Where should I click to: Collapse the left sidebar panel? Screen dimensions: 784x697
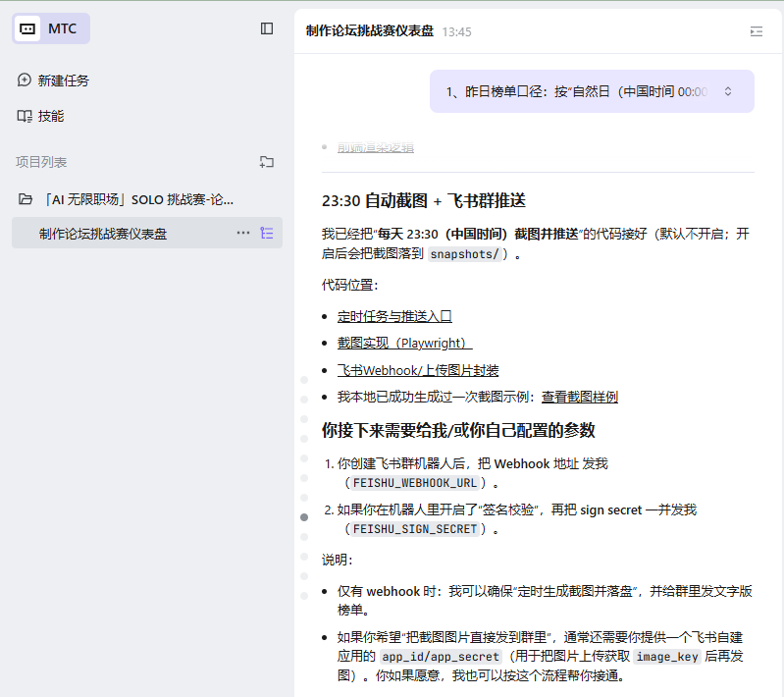coord(267,28)
